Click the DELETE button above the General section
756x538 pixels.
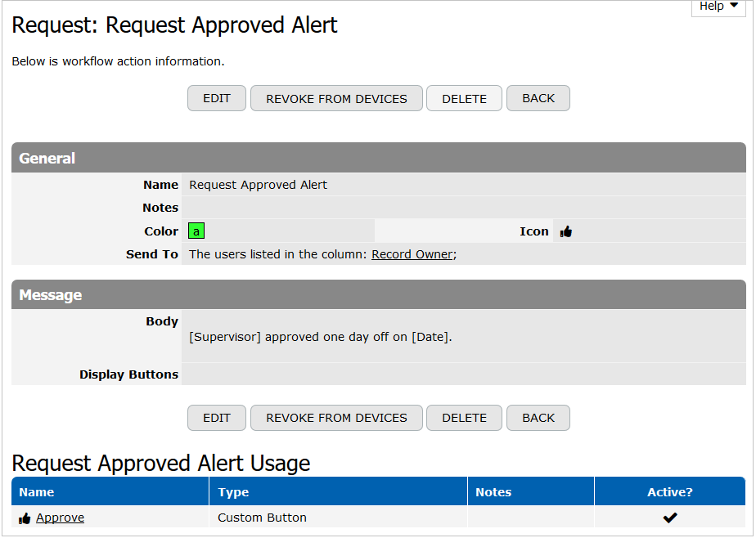(464, 98)
